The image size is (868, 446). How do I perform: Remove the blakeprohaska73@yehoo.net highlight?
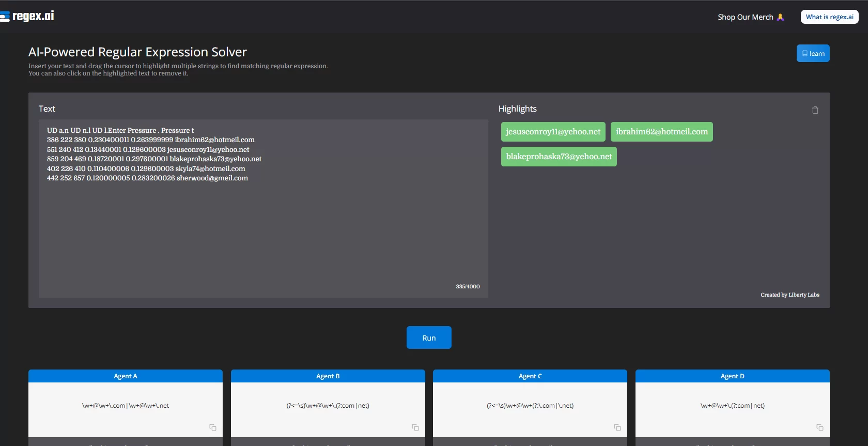tap(559, 157)
